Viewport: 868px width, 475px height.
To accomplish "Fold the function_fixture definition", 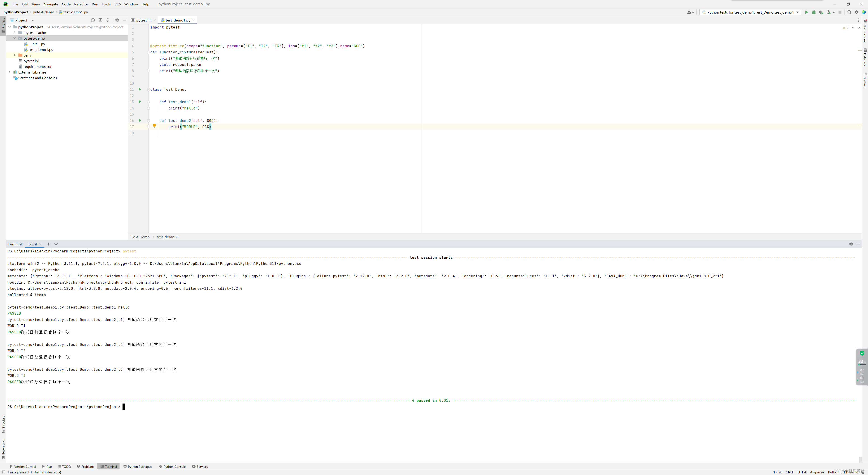I will pyautogui.click(x=148, y=52).
